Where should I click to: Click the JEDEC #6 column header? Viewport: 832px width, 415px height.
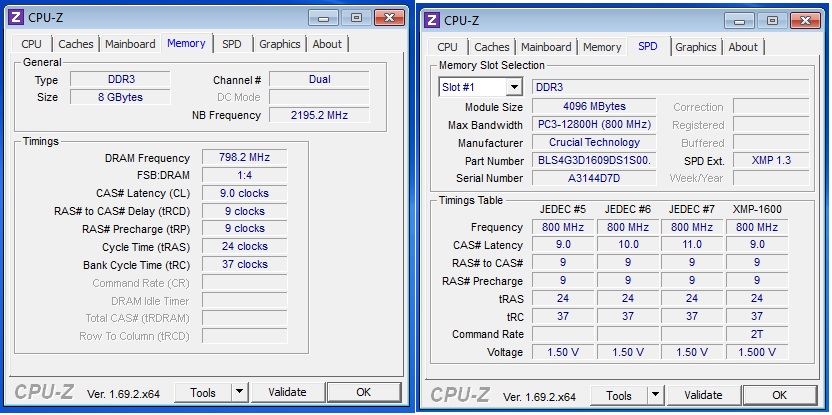[x=628, y=210]
